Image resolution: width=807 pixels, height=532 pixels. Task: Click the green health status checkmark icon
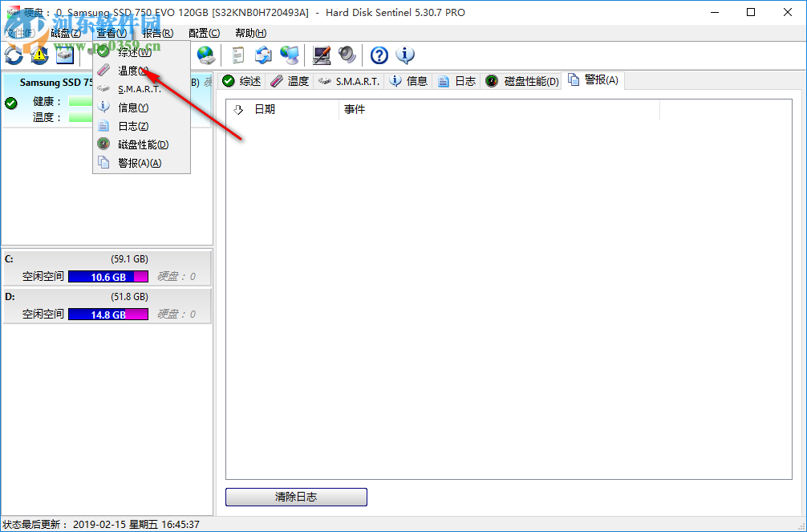click(10, 103)
